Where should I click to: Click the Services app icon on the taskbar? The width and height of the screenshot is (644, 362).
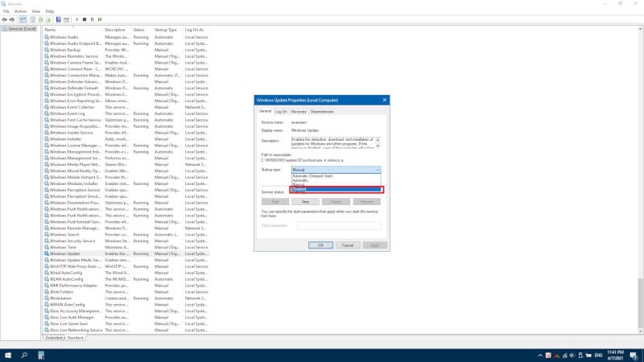41,355
